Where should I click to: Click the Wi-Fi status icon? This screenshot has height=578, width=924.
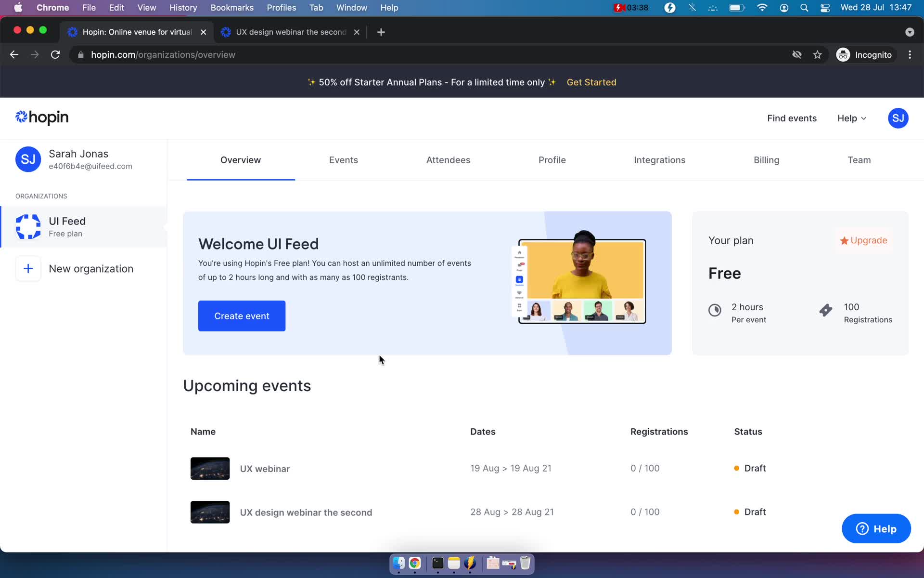point(762,8)
